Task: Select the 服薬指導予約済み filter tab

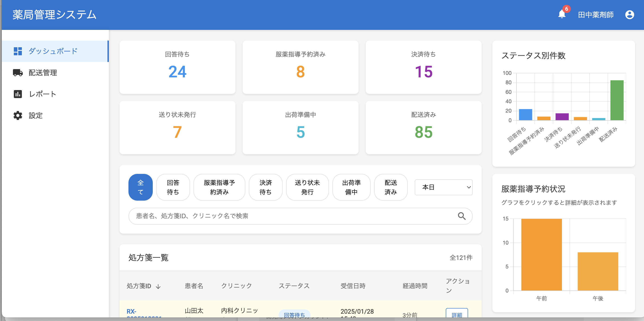Action: point(219,187)
